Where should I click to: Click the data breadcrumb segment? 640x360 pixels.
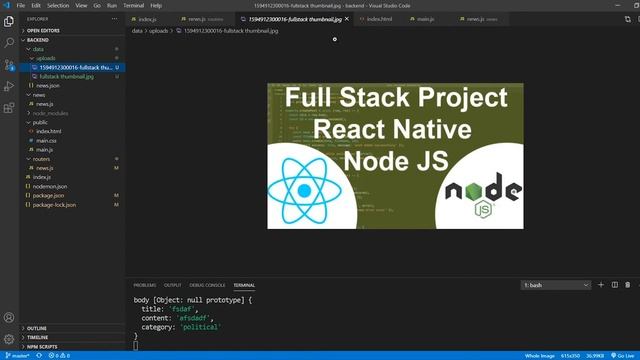coord(137,31)
